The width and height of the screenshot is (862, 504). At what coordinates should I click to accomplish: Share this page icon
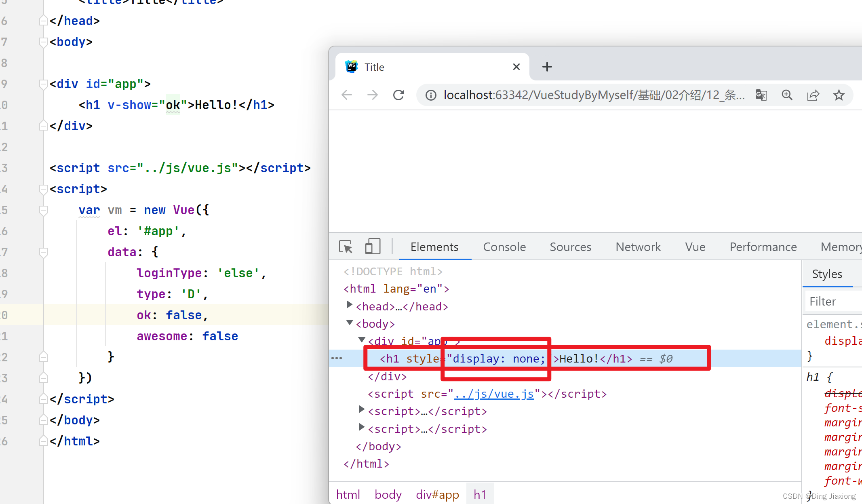coord(813,95)
